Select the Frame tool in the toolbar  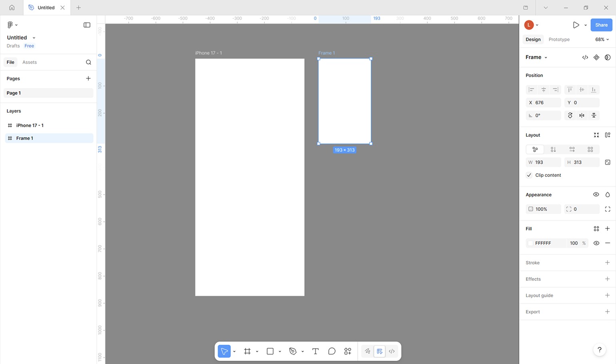point(247,351)
